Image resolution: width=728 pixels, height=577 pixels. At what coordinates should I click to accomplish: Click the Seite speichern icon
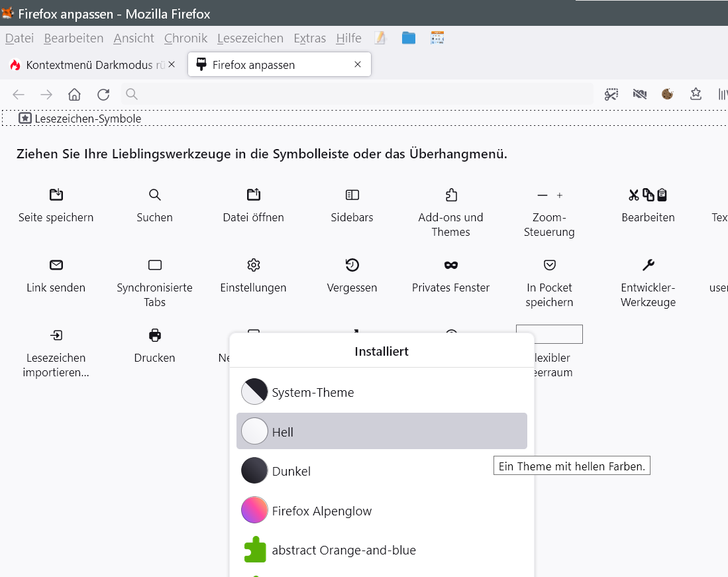pos(56,195)
